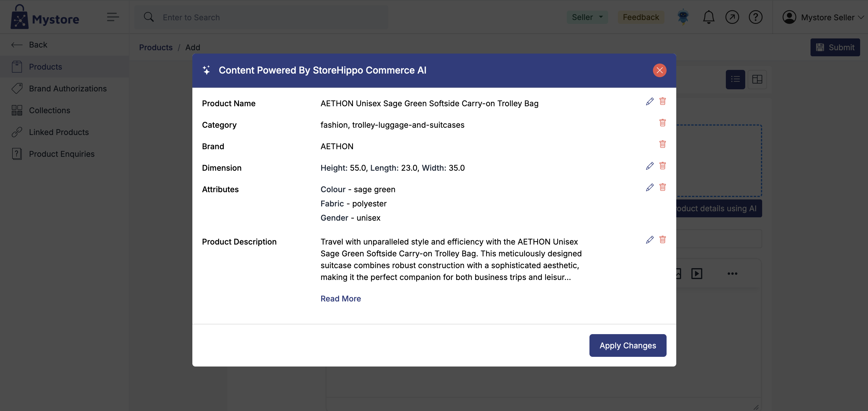Collapse the sidebar with hamburger icon
This screenshot has width=868, height=411.
(x=113, y=17)
